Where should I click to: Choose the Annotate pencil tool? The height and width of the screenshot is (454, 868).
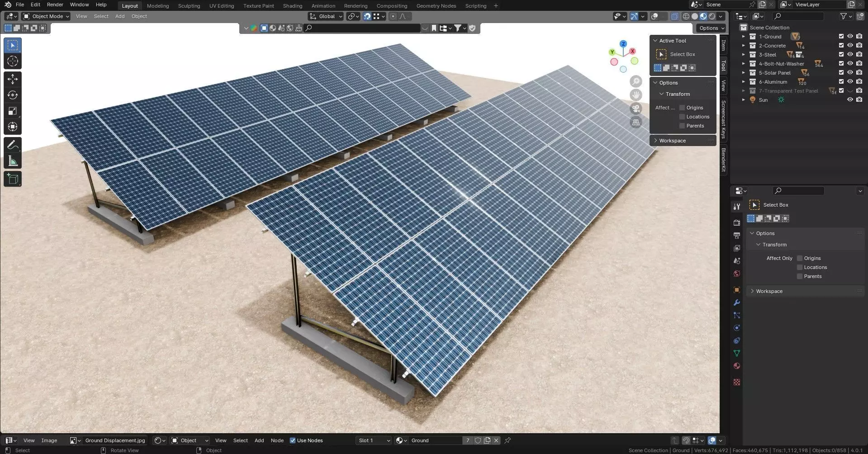tap(13, 145)
